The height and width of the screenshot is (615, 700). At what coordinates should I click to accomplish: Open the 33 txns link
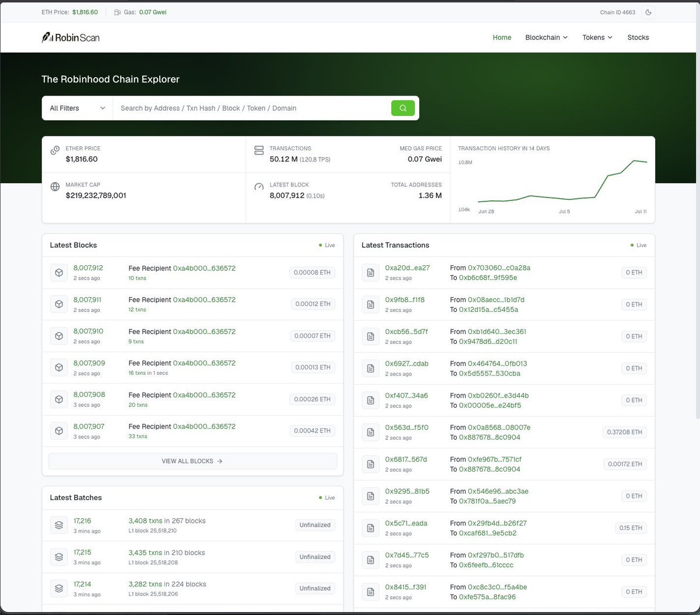point(138,437)
